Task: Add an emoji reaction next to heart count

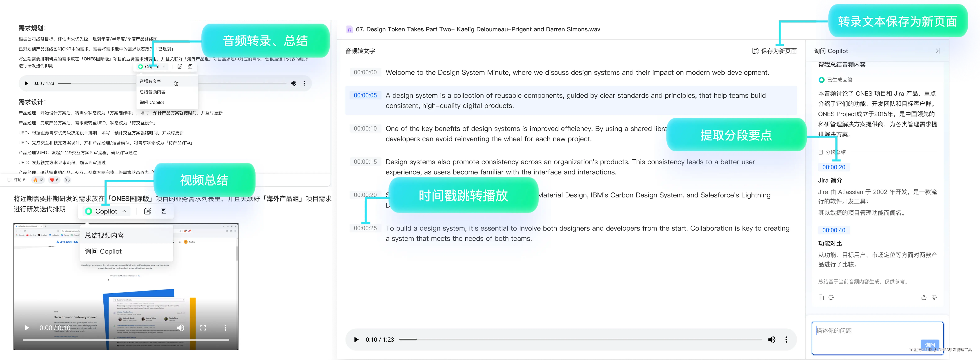Action: (x=67, y=180)
